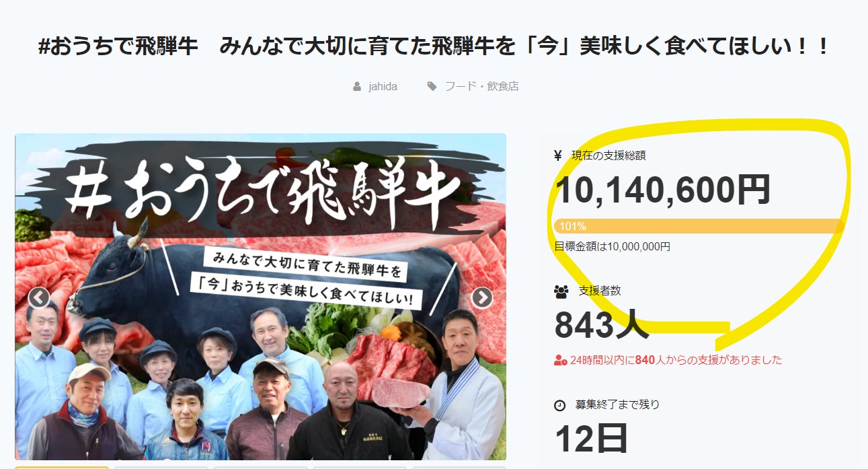Image resolution: width=868 pixels, height=469 pixels.
Task: Select the first highlighted thumbnail under the banner
Action: pos(61,467)
